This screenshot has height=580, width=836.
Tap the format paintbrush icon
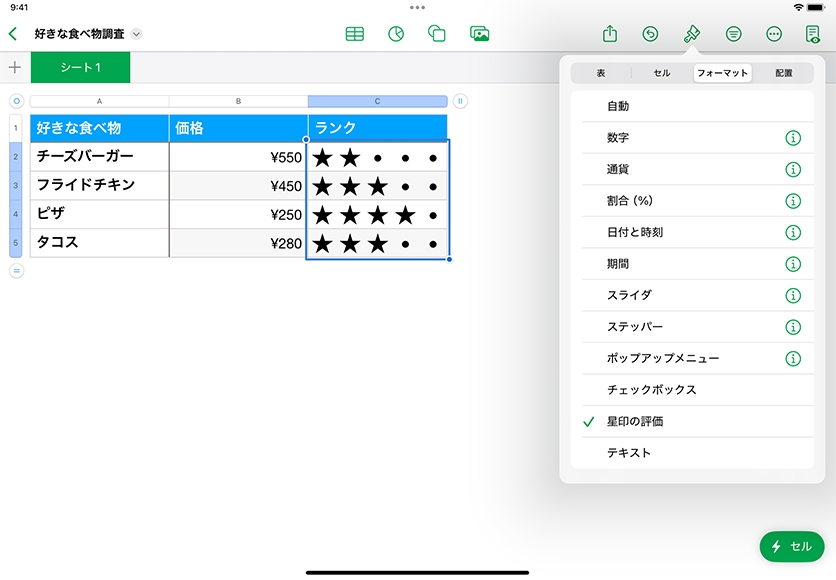(692, 34)
